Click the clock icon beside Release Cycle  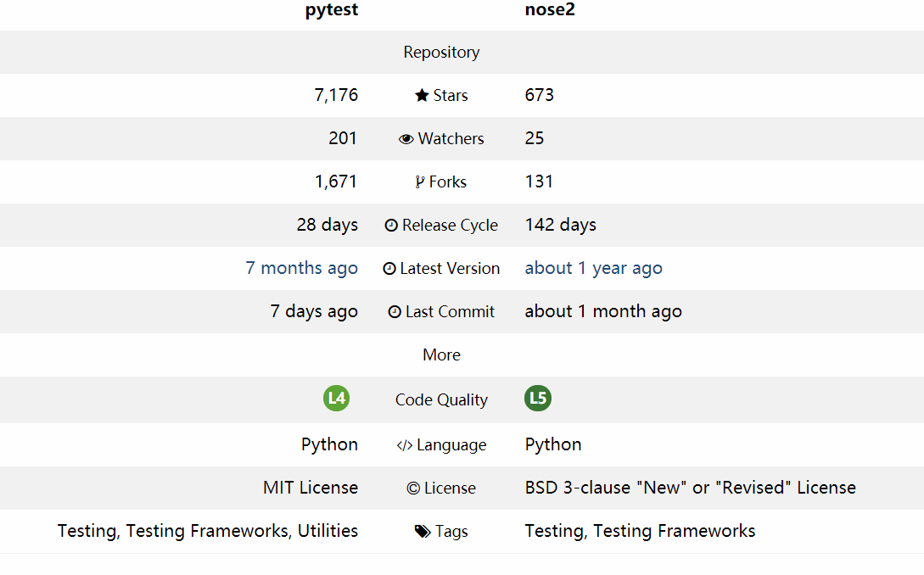(x=390, y=226)
